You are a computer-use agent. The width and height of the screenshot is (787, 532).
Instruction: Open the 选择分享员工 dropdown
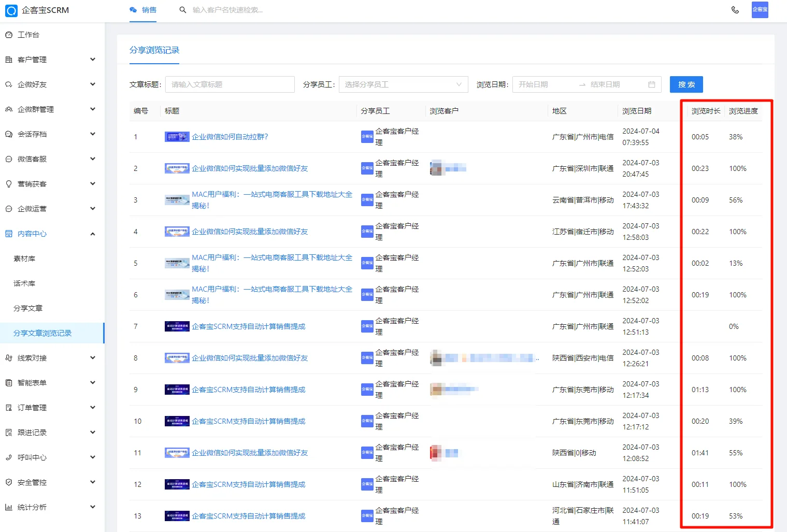point(403,84)
